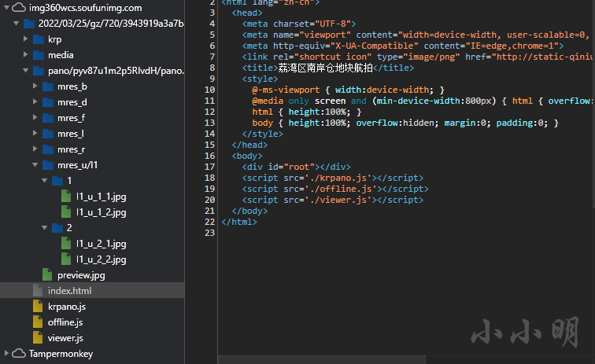Click the 2022/03/25/gz/720 folder icon

29,24
